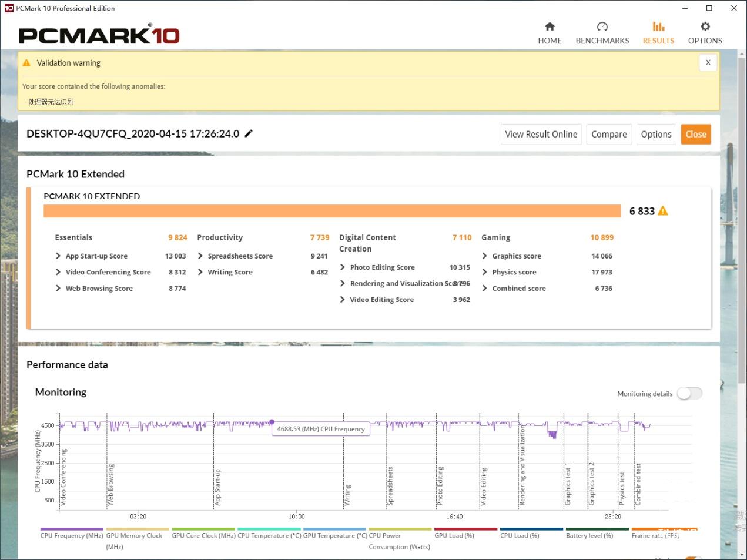The width and height of the screenshot is (747, 560).
Task: Toggle GPU Load legend series
Action: coord(454,535)
